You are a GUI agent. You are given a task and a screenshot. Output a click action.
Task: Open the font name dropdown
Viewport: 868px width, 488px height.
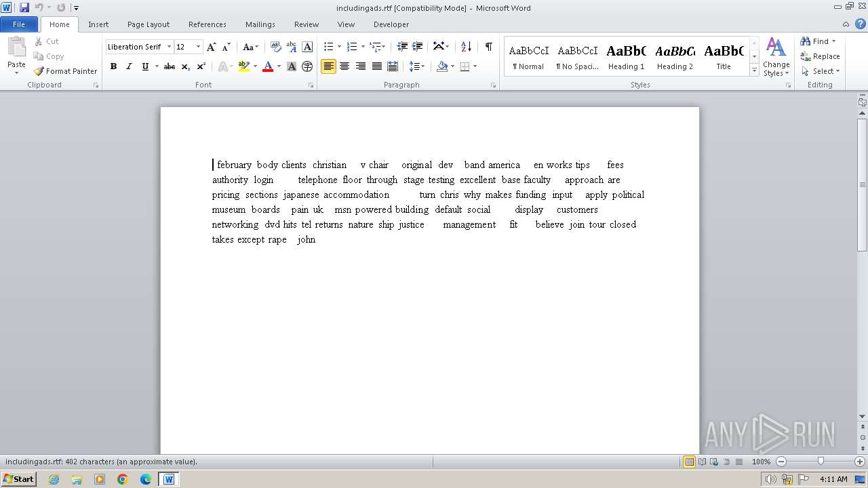tap(170, 47)
